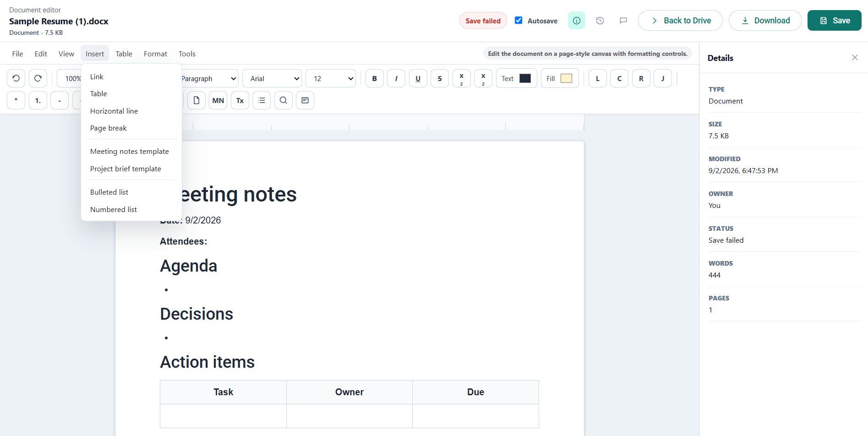Select Project brief template
The image size is (868, 436).
[131, 169]
